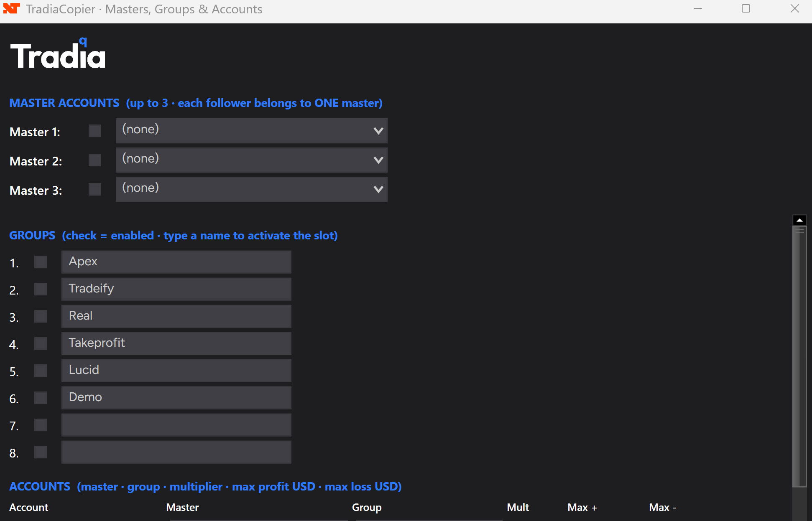Screen dimensions: 812x521
Task: Check the Real group checkbox
Action: (41, 316)
